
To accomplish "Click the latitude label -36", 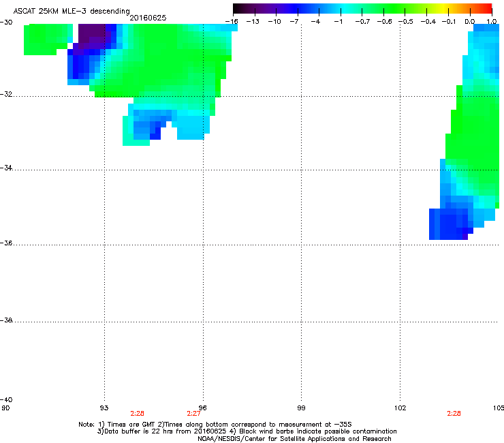I will (x=6, y=243).
